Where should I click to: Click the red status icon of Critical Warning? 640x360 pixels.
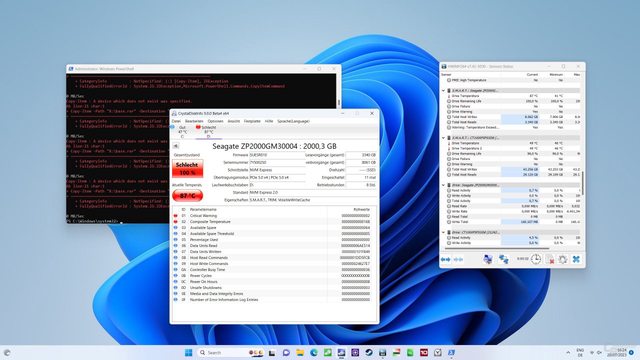[176, 216]
